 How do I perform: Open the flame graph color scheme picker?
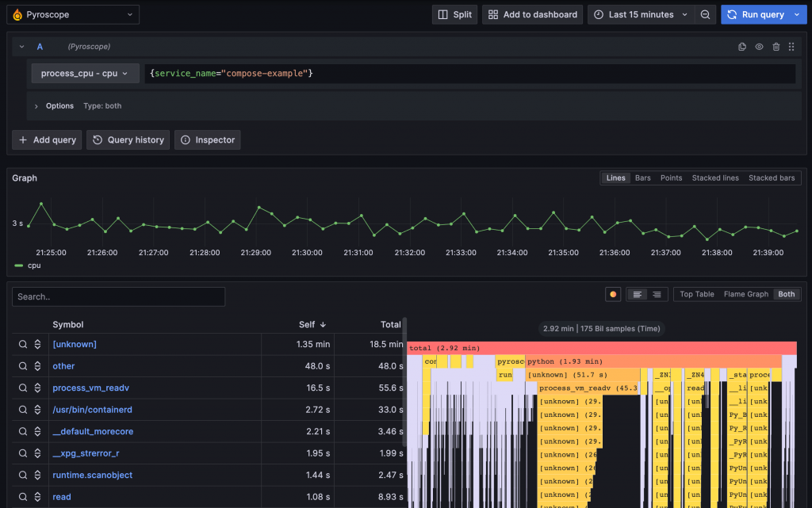(x=613, y=294)
